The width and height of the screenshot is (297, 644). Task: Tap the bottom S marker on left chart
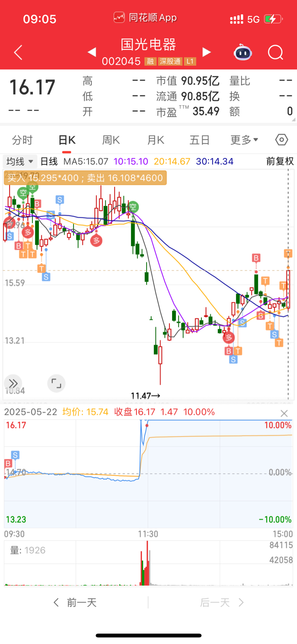[46, 277]
